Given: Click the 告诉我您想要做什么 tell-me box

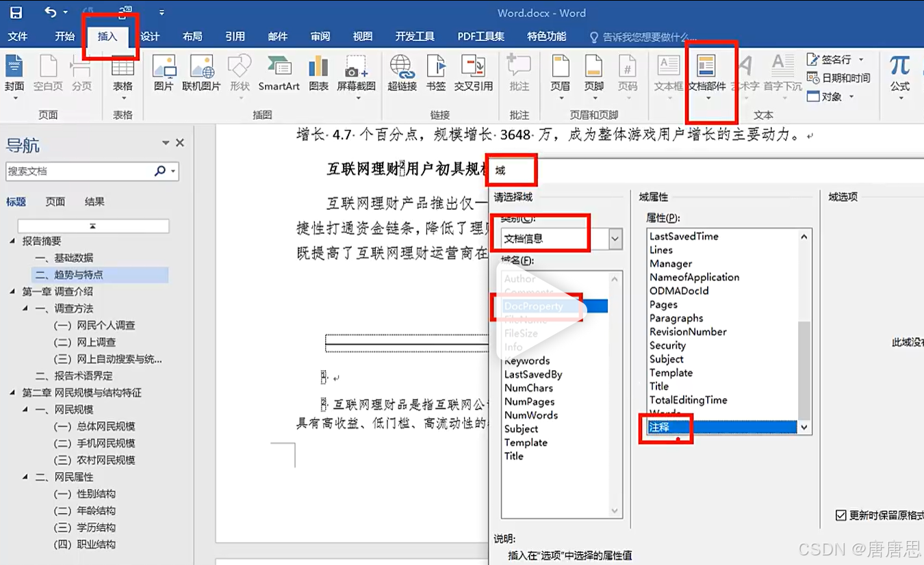Looking at the screenshot, I should coord(644,36).
